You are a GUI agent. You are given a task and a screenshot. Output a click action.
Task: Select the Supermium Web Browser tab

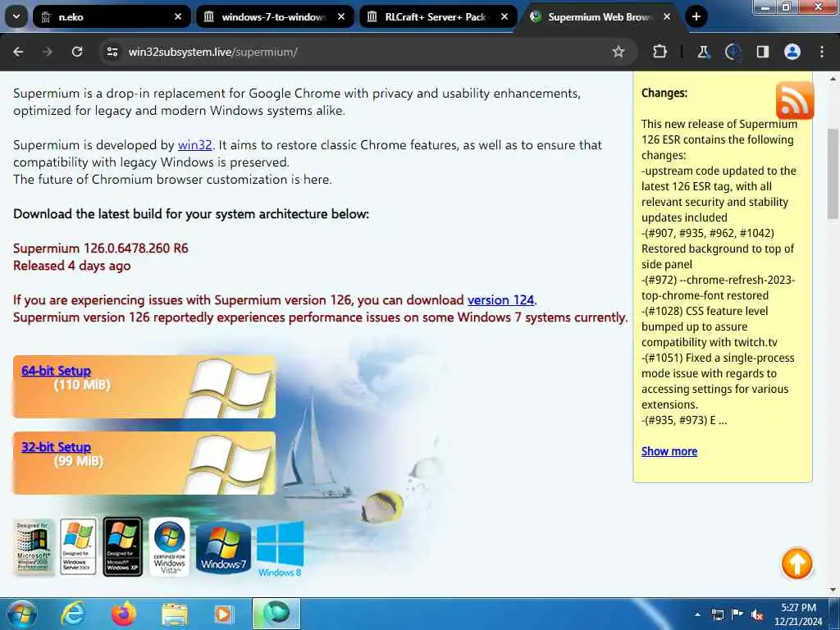pyautogui.click(x=600, y=16)
